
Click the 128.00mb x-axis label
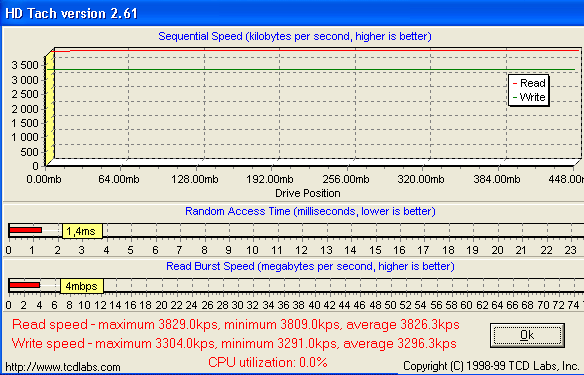[x=194, y=179]
